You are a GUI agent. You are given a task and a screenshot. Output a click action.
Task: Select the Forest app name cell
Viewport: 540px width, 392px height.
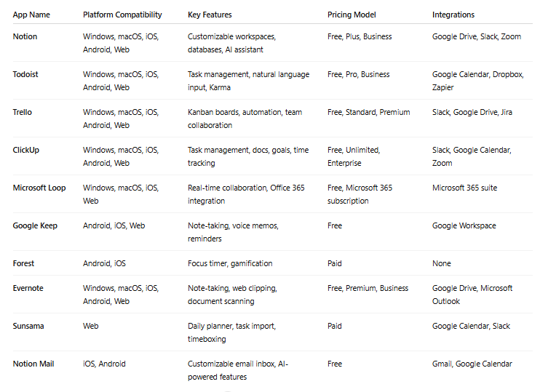(23, 263)
